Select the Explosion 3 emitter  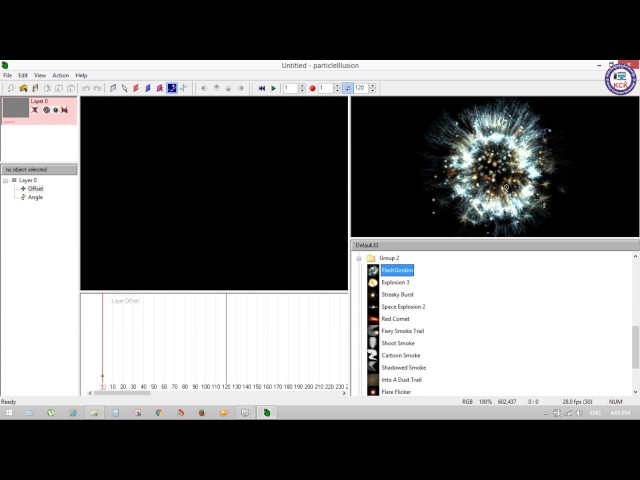pos(395,282)
